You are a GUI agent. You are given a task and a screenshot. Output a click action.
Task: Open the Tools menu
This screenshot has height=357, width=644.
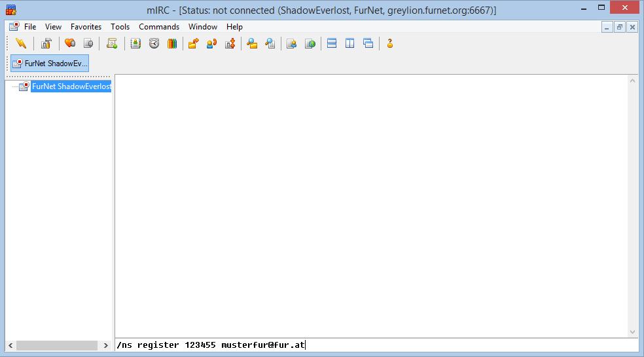coord(120,27)
